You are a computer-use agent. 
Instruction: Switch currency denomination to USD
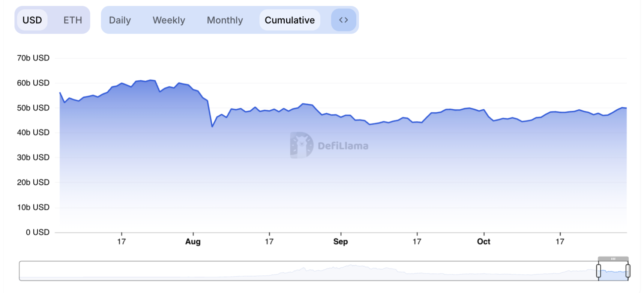coord(32,20)
